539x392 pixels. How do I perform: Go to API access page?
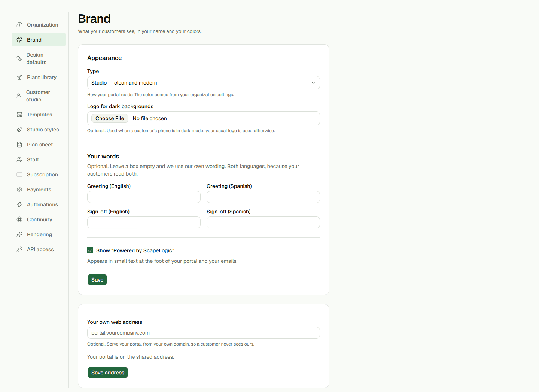tap(39, 249)
